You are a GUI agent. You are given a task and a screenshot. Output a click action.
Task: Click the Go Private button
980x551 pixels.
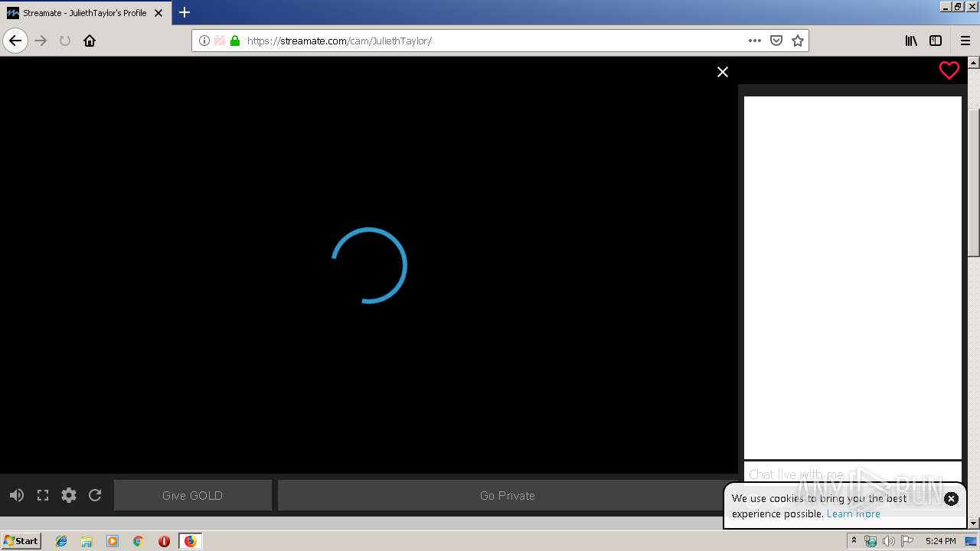click(x=508, y=495)
